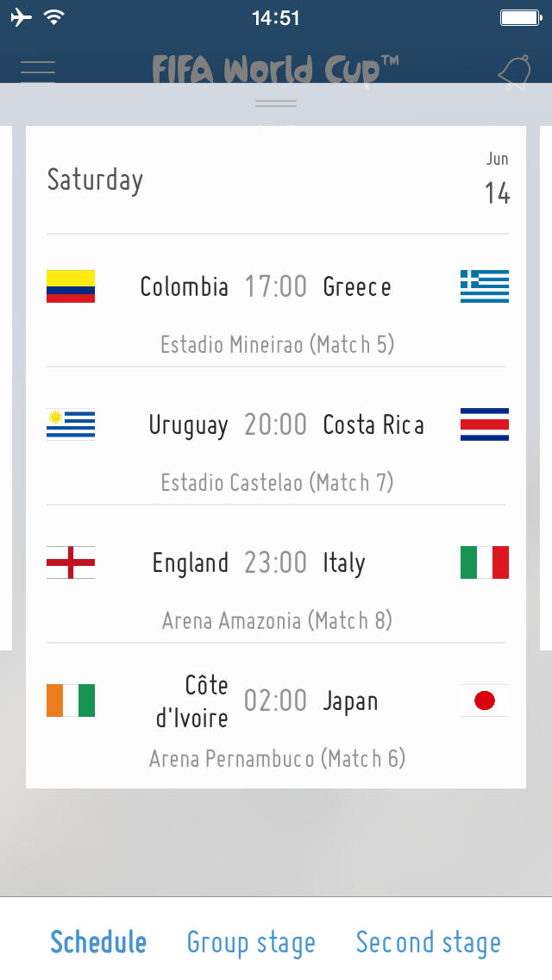The width and height of the screenshot is (552, 980).
Task: Tap the Saturday day header
Action: tap(95, 179)
